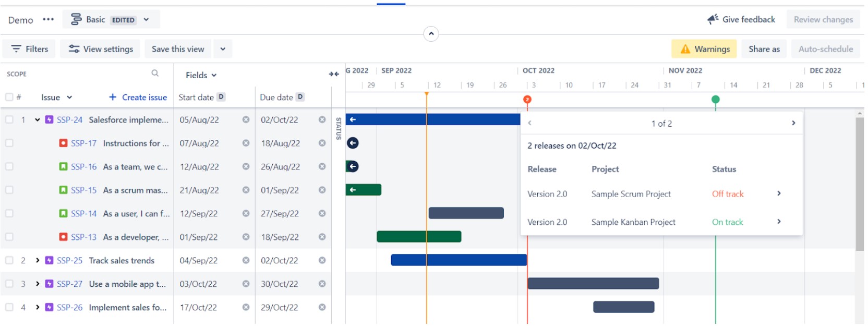Image resolution: width=868 pixels, height=327 pixels.
Task: Open the Filters panel
Action: [x=30, y=49]
